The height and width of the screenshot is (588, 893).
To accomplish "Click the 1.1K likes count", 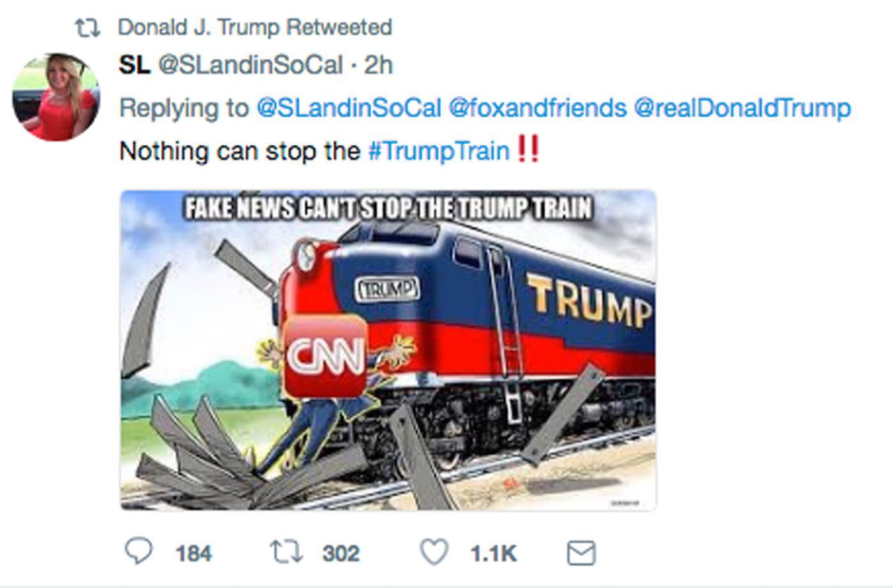I will [493, 553].
